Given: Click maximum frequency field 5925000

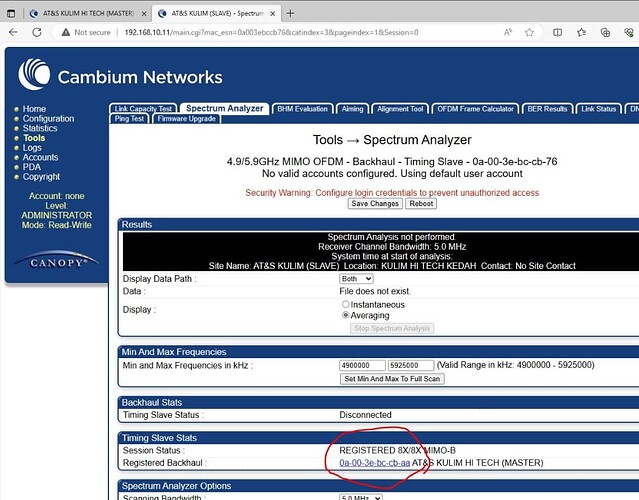Looking at the screenshot, I should coord(411,365).
